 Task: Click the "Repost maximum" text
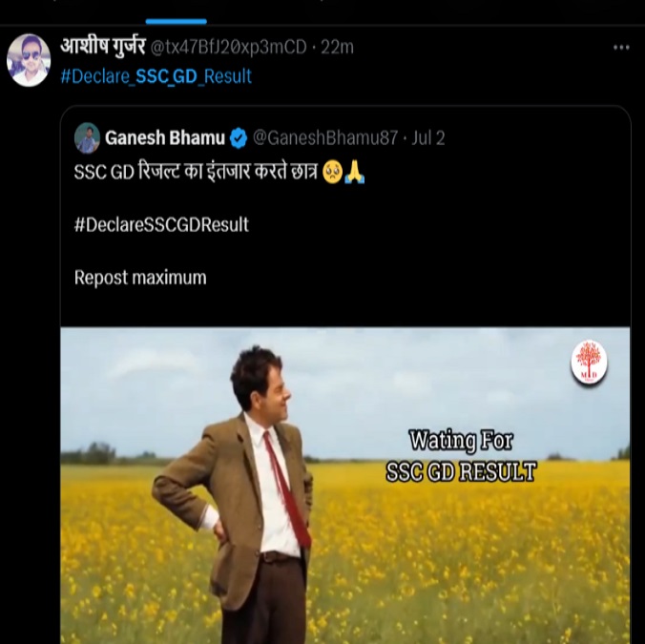(140, 278)
